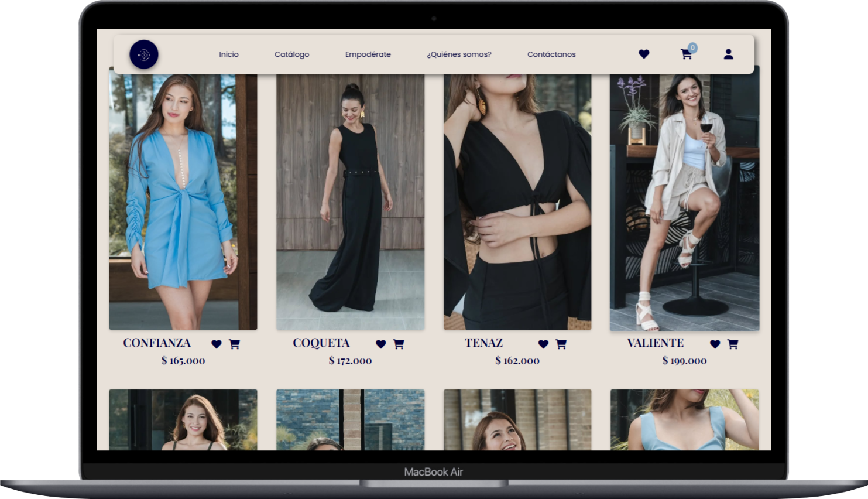Go to the Inicio page
The height and width of the screenshot is (499, 868).
pyautogui.click(x=229, y=54)
